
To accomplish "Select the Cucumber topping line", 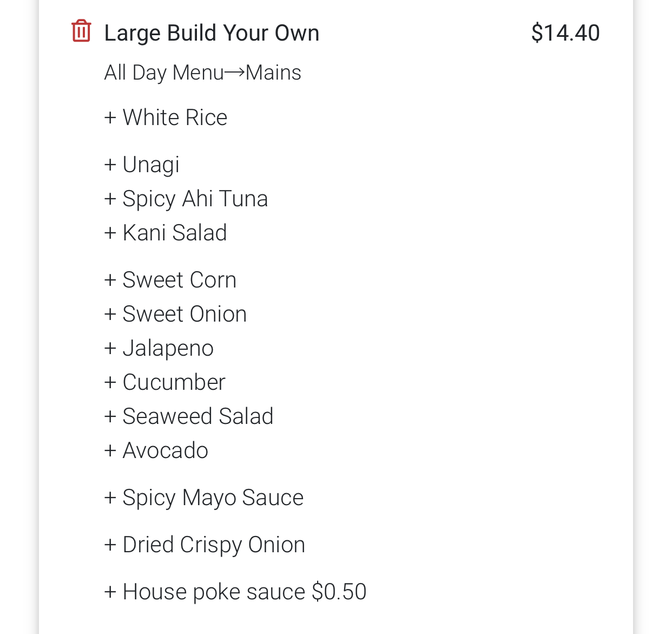I will [164, 382].
